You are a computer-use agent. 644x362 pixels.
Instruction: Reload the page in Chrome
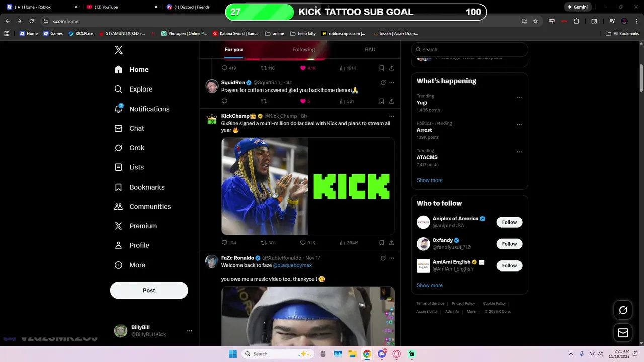pyautogui.click(x=31, y=21)
